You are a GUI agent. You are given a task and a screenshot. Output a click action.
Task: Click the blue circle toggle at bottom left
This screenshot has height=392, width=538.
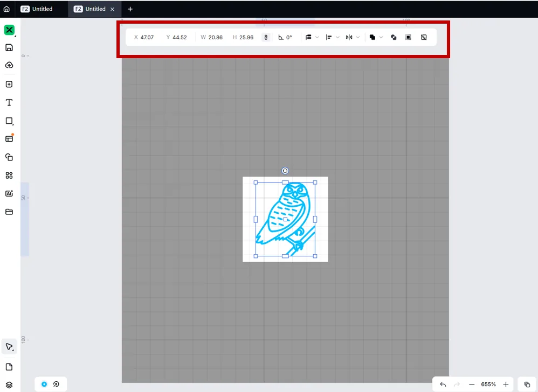tap(44, 384)
